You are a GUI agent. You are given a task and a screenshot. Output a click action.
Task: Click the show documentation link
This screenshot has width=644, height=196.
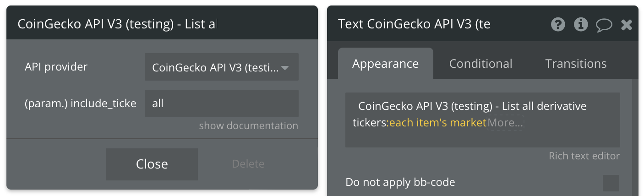[x=248, y=125]
